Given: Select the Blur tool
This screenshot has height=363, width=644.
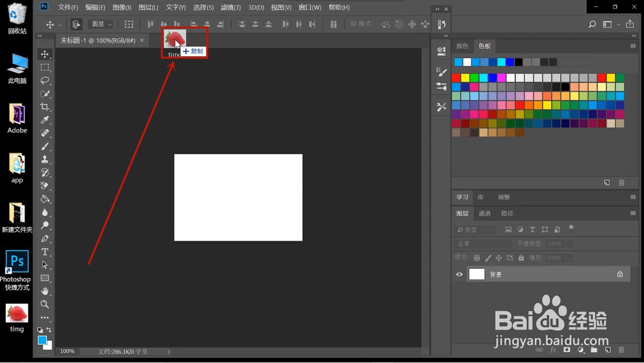Looking at the screenshot, I should (x=45, y=212).
